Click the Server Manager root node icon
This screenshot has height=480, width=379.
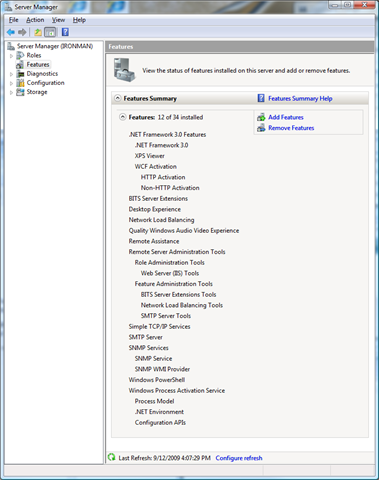[11, 46]
